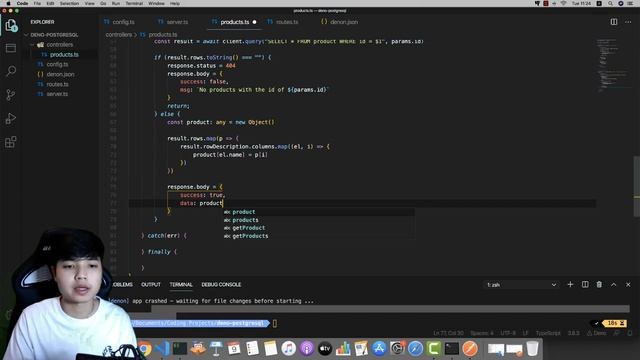This screenshot has height=360, width=640.
Task: Close the terminal panel
Action: pyautogui.click(x=628, y=284)
